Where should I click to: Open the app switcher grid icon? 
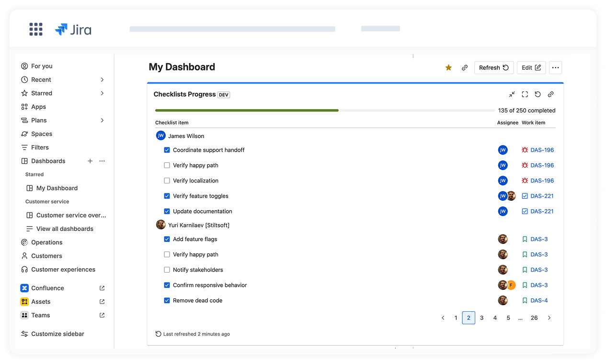click(36, 29)
